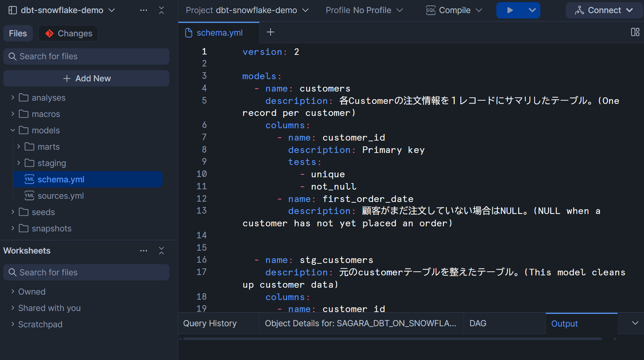Click the analyses folder icon
Screen dimensions: 644x360
pos(24,97)
